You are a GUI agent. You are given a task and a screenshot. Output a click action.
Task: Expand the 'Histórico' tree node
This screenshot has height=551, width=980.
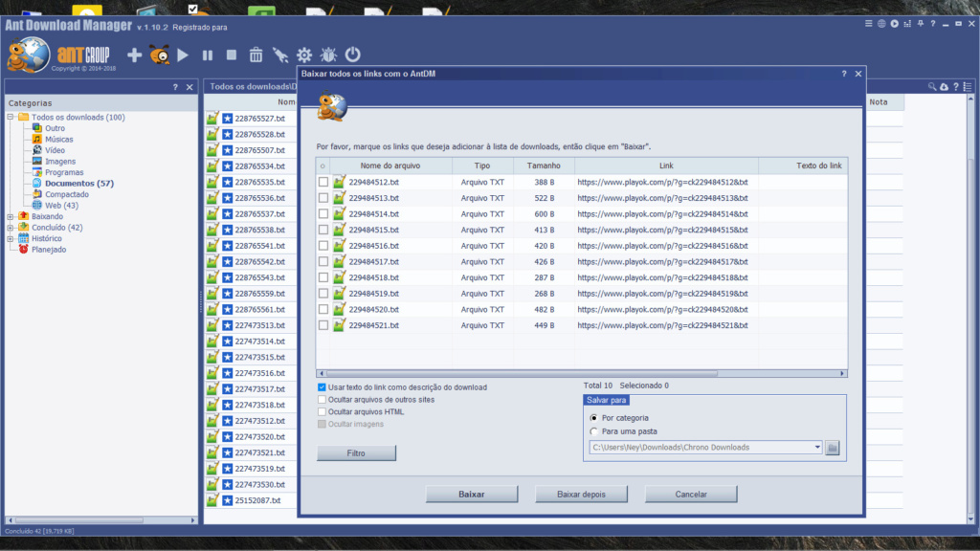(11, 238)
